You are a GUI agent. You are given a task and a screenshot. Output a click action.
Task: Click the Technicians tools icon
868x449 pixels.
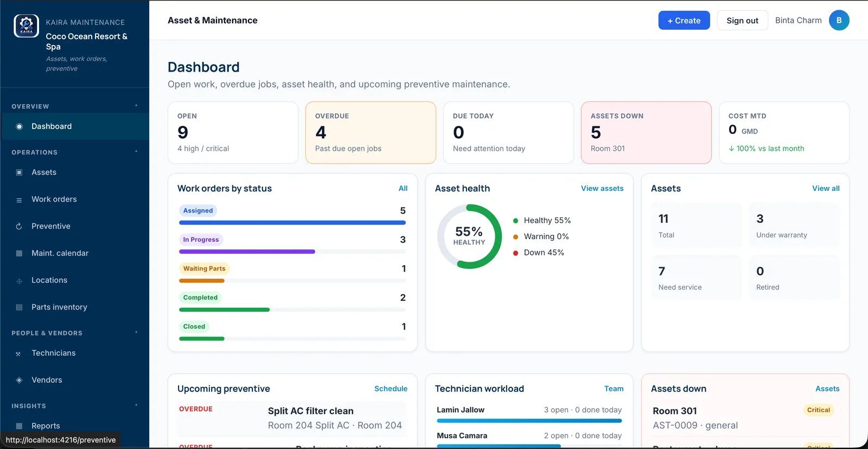point(19,354)
